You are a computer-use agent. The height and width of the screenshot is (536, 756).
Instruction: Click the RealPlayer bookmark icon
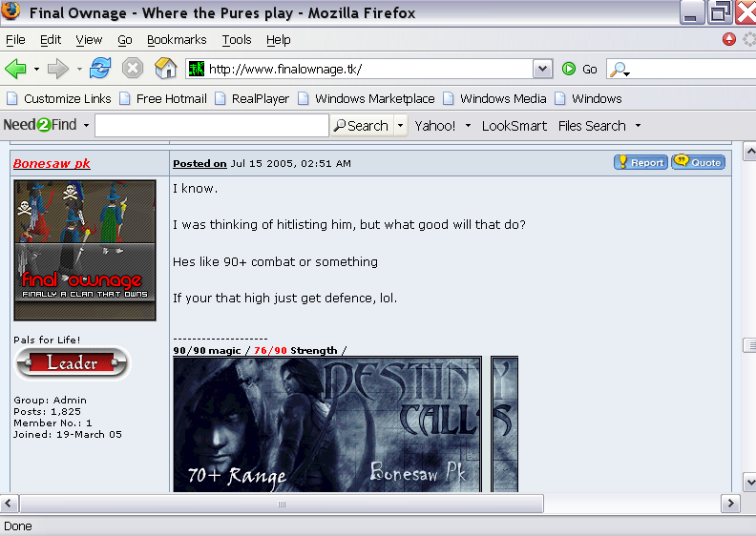220,98
